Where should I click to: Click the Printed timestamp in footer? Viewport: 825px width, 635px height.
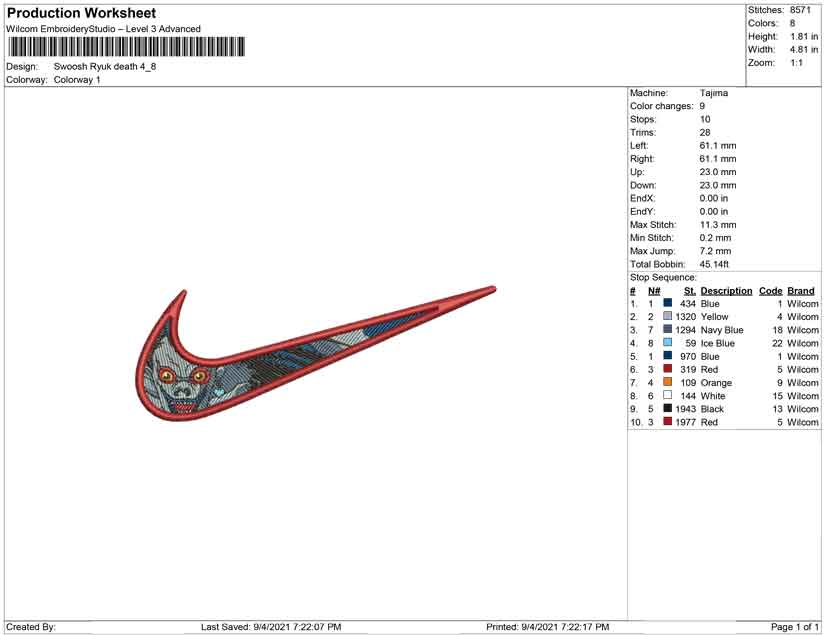coord(548,627)
